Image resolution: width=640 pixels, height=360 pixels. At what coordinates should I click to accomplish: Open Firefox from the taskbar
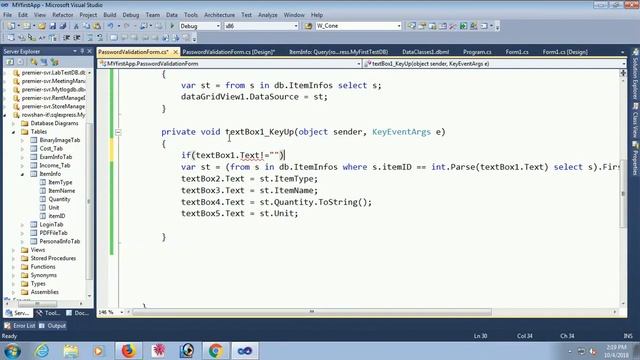(128, 351)
